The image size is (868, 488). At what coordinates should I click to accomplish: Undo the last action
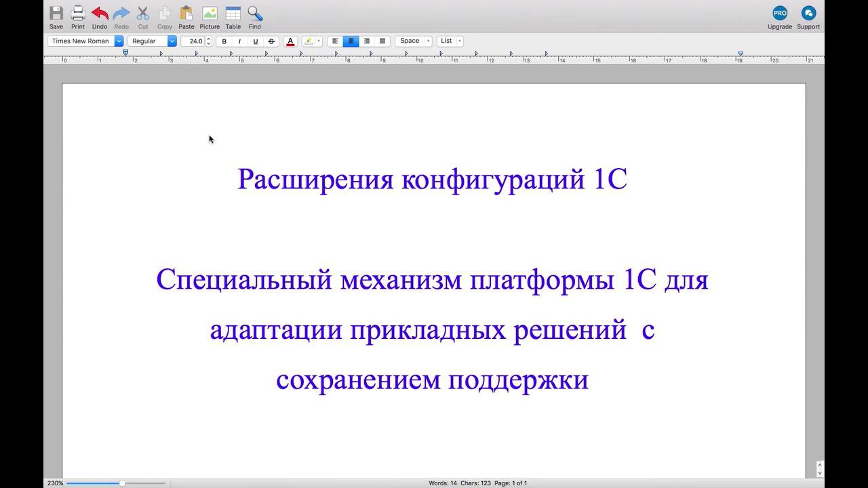100,14
